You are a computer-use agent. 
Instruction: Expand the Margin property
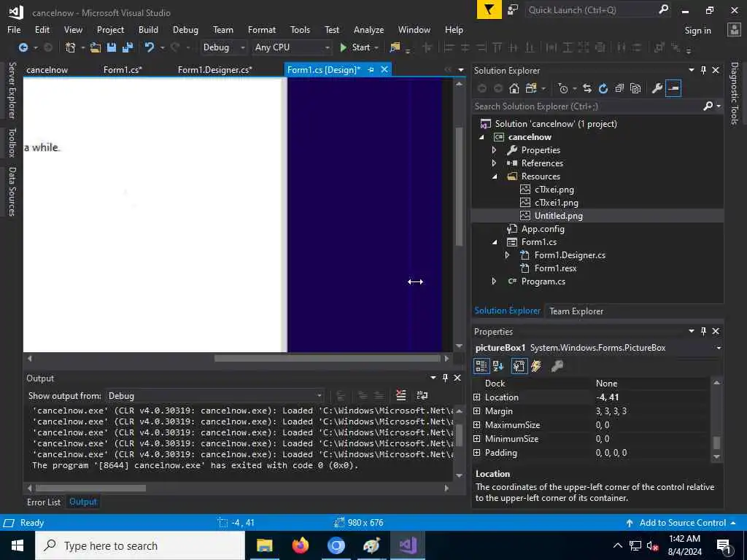click(477, 411)
